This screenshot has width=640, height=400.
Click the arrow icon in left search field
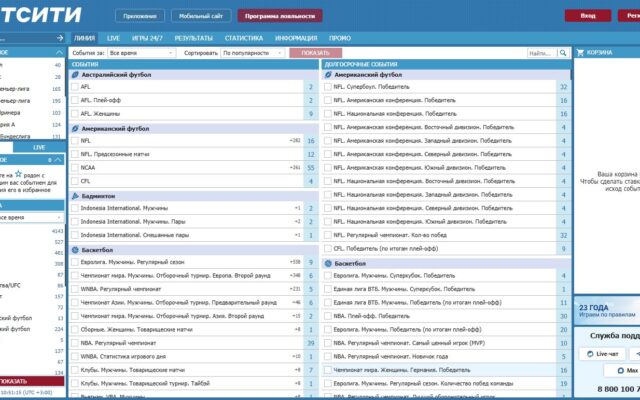(x=60, y=38)
